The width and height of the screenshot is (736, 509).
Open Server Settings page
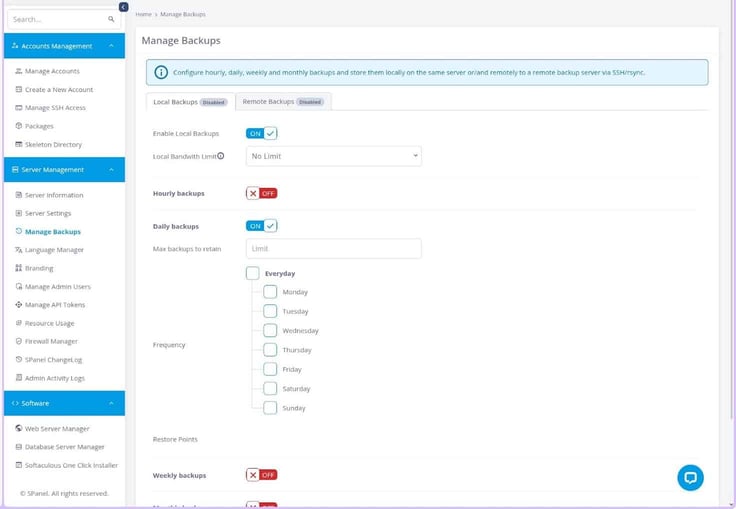tap(48, 213)
